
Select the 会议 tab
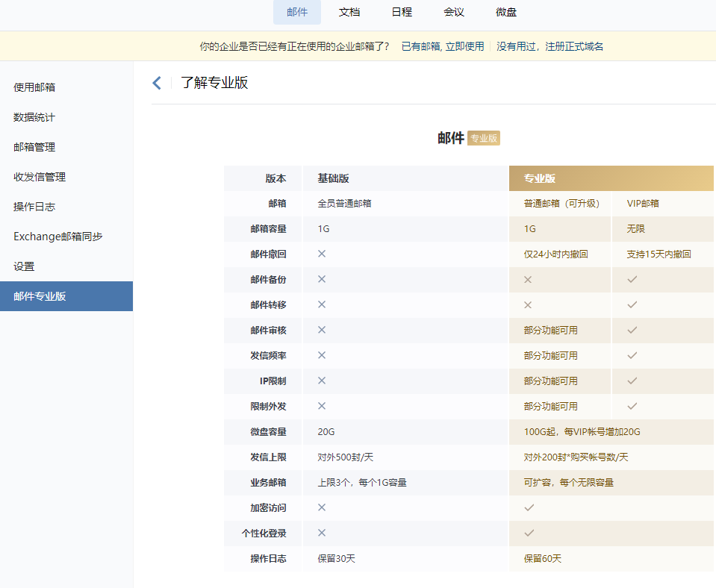coord(454,12)
